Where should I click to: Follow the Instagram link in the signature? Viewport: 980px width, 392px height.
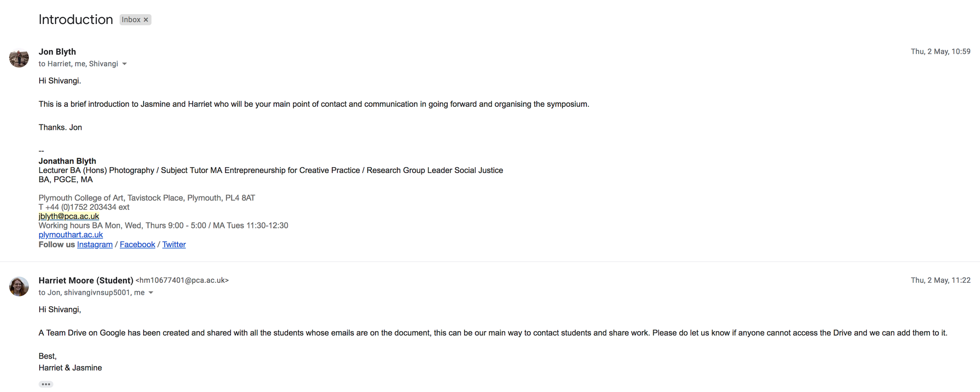pos(95,245)
